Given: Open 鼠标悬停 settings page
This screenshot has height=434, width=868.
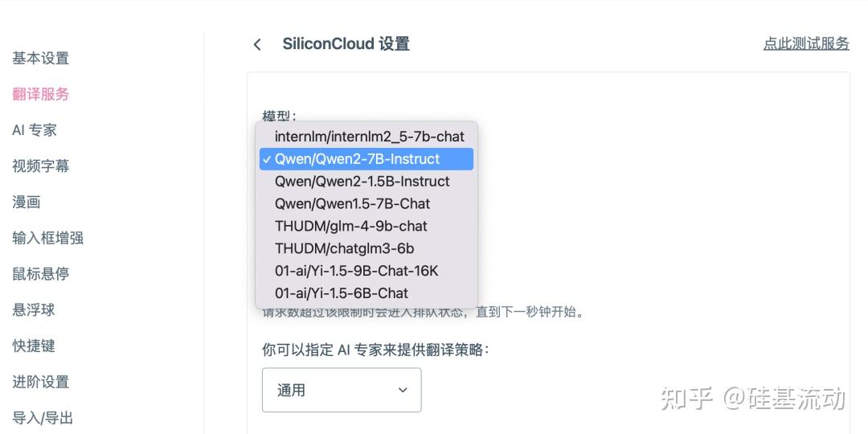Looking at the screenshot, I should click(x=40, y=274).
